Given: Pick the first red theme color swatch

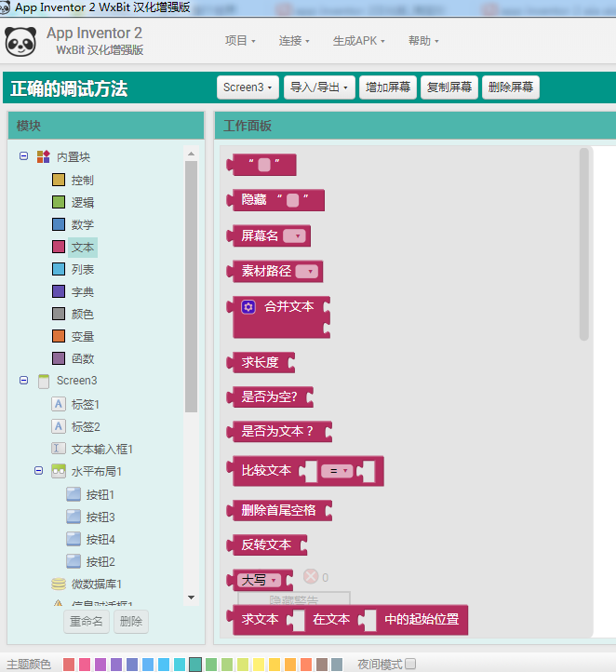Looking at the screenshot, I should (x=69, y=665).
